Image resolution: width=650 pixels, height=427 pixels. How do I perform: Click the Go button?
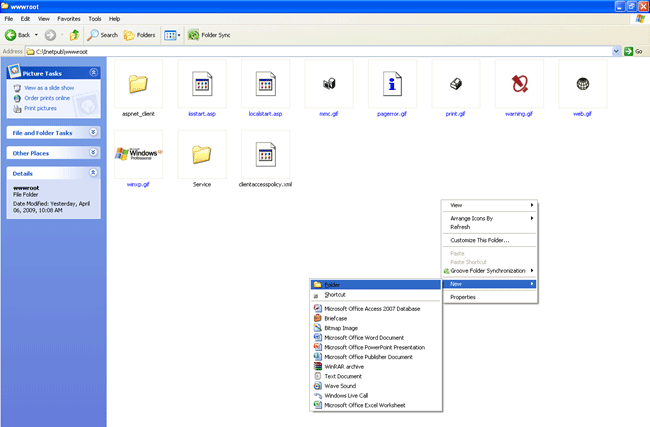(x=633, y=51)
